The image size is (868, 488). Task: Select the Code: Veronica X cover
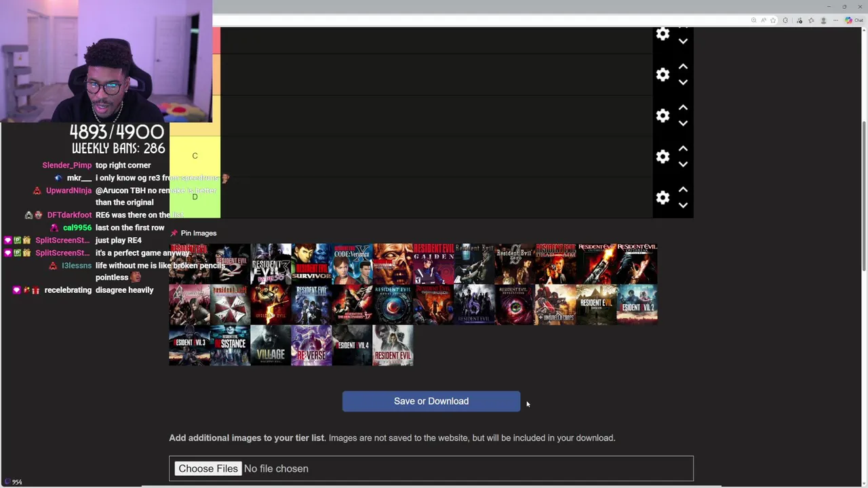[x=352, y=264]
